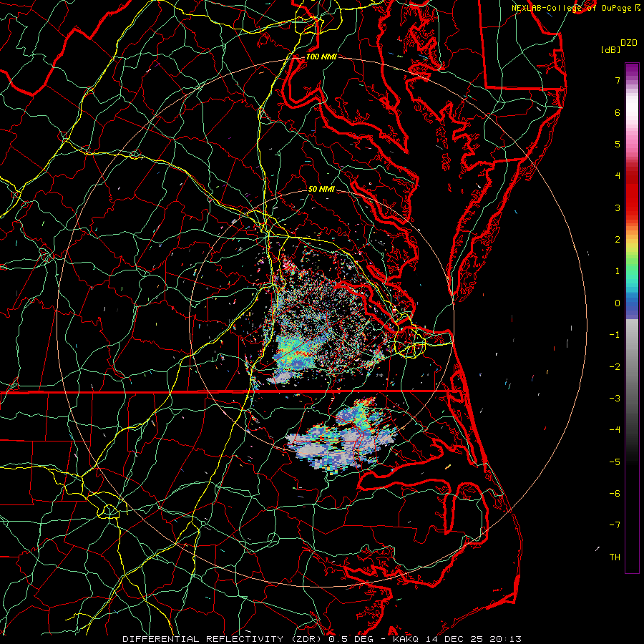Click the 4 tick label on the dB scale

[x=618, y=176]
